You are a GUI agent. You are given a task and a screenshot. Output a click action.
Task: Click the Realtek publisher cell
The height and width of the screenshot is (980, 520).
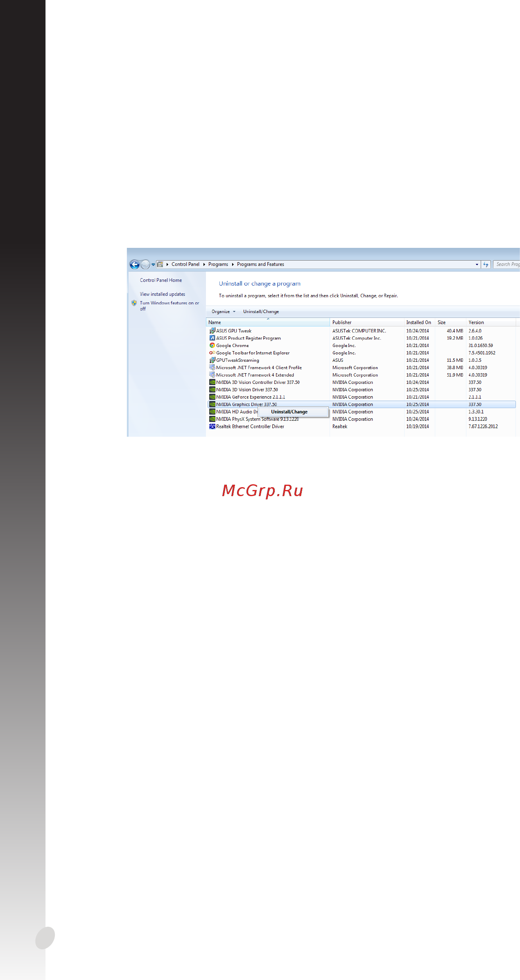(x=340, y=427)
